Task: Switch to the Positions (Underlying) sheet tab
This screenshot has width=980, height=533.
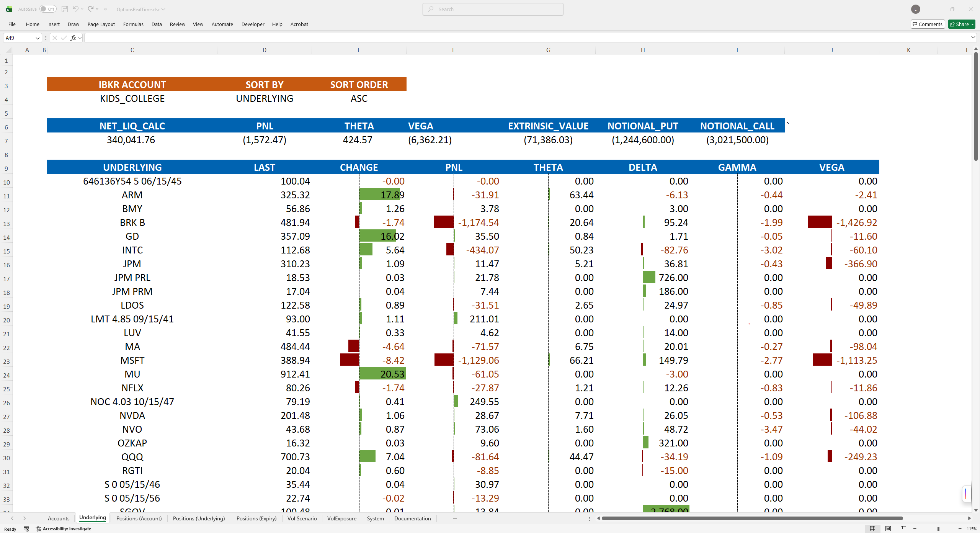Action: (x=199, y=518)
